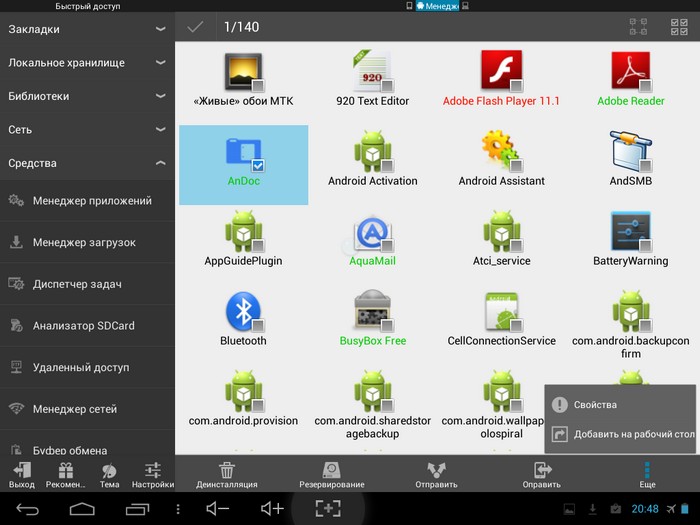Tap the Резервирование backup icon
700x525 pixels.
point(331,470)
